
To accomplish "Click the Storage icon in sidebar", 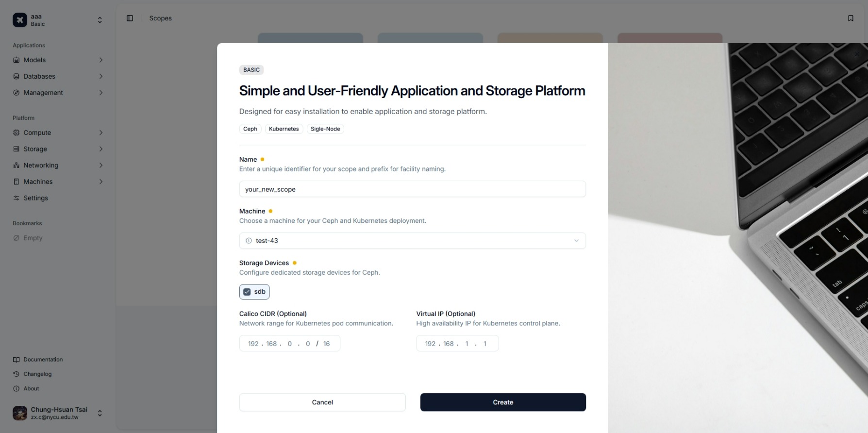I will coord(17,149).
